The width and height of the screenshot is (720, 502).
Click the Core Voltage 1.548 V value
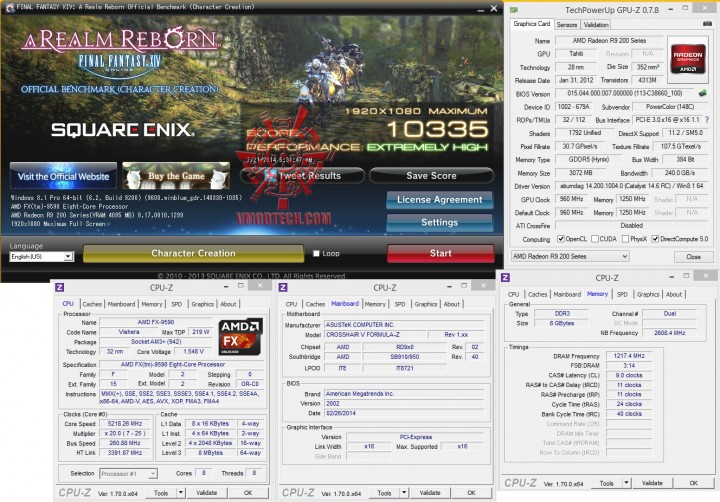coord(193,351)
